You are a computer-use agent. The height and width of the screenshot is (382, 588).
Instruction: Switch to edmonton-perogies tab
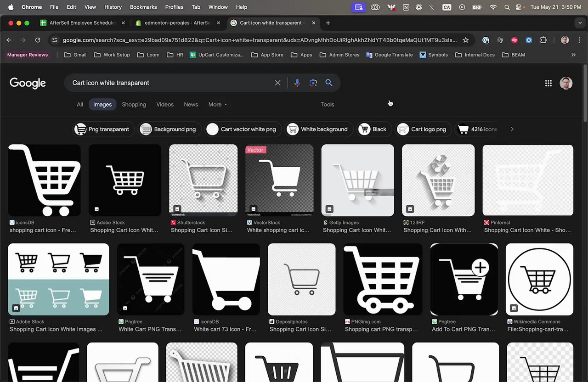[177, 22]
